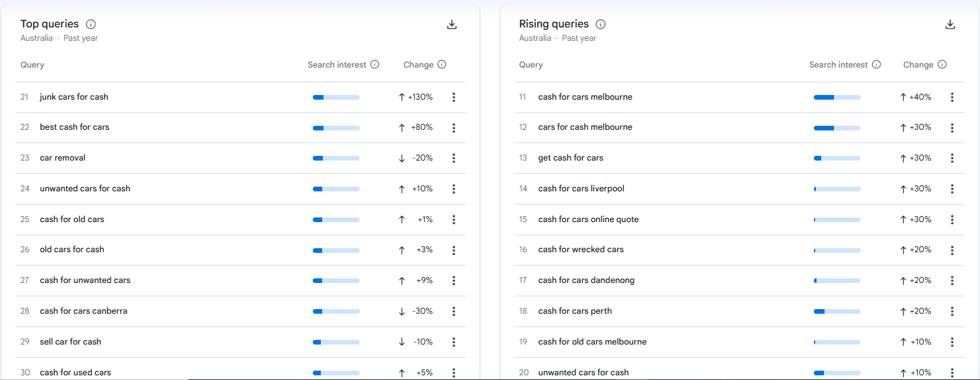Select cash for cars canberra query
The image size is (980, 380).
83,311
